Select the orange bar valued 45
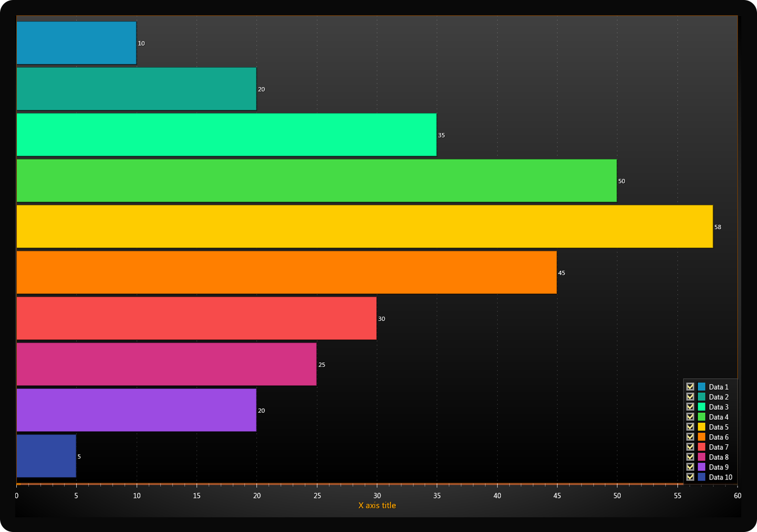The image size is (757, 532). click(286, 273)
